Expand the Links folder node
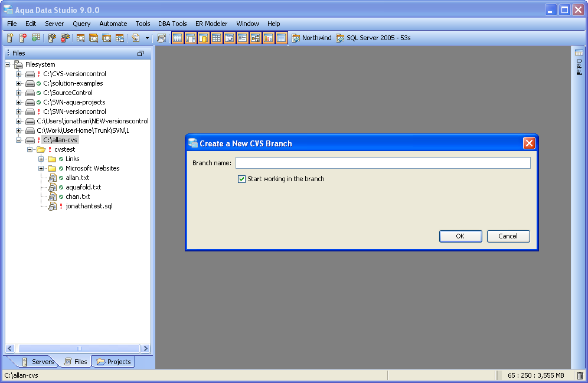The height and width of the screenshot is (383, 588). click(x=41, y=159)
